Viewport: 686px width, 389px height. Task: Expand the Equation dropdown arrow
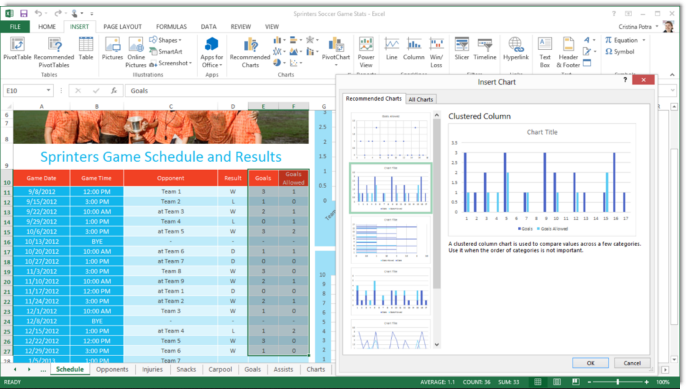644,40
